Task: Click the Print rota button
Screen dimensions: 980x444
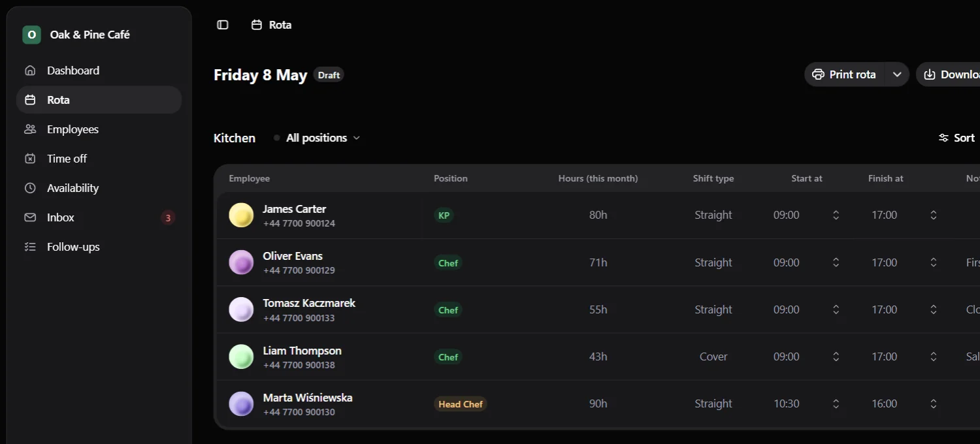Action: tap(844, 74)
